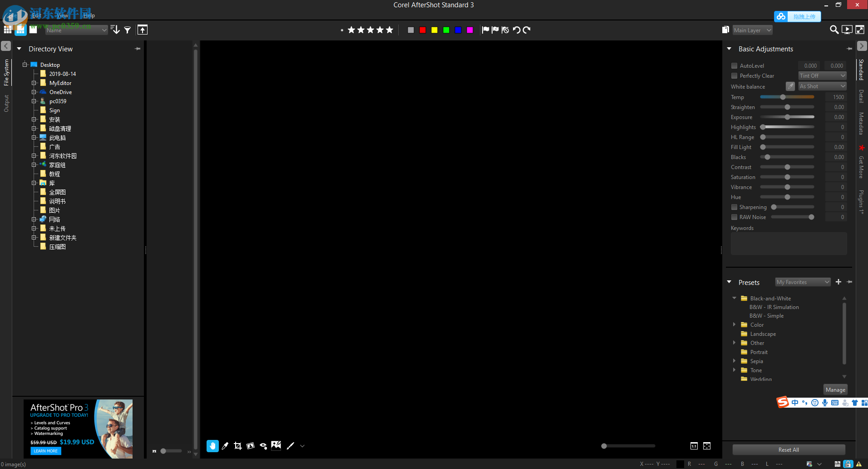
Task: Enable the Perfectly Clear checkbox
Action: 734,76
